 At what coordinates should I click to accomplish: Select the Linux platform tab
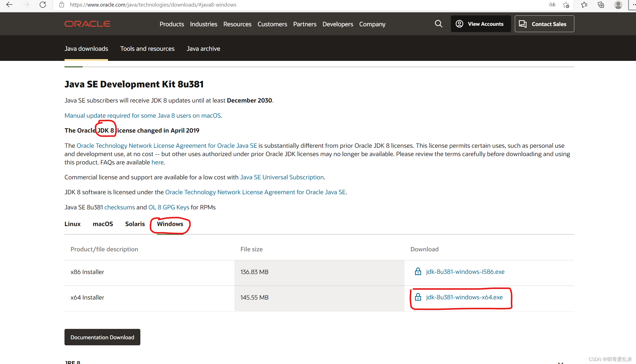click(x=72, y=224)
